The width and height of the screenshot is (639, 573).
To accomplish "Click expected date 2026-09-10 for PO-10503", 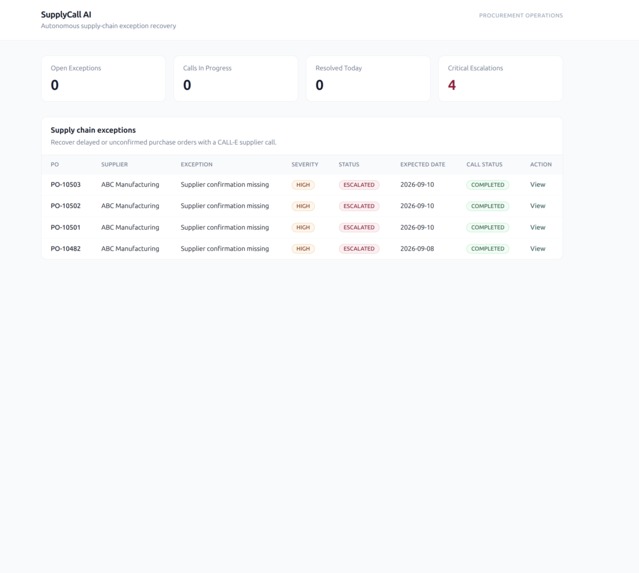I will 417,185.
